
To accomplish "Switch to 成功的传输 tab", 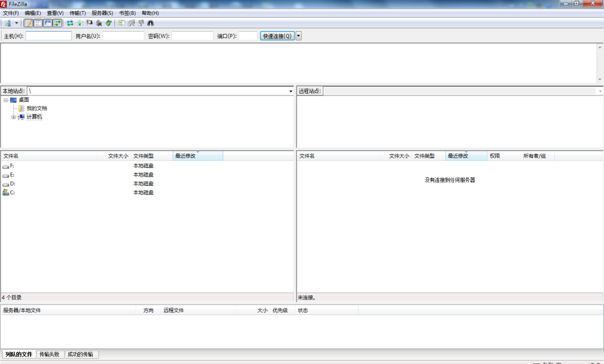I will point(81,354).
